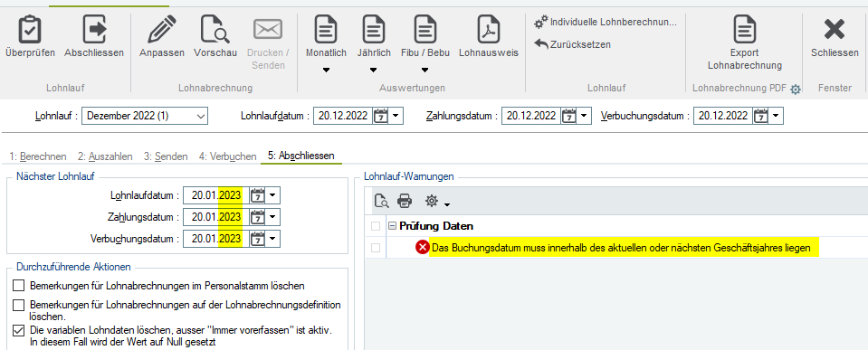Open Lohnabrechnung PDF settings gear
This screenshot has height=350, width=868.
796,89
